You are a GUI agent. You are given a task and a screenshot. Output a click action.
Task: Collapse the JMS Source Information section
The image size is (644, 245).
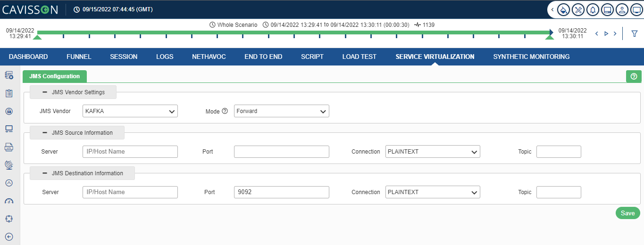tap(45, 133)
